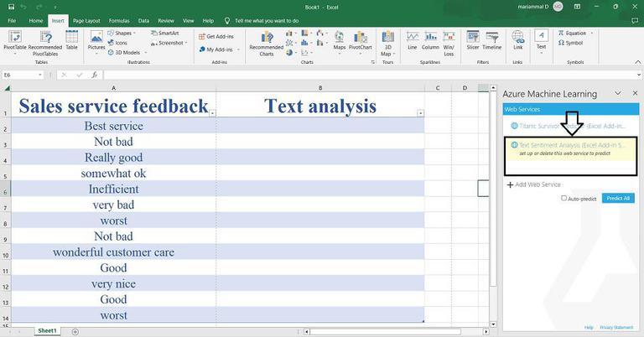Insert a Symbol

click(570, 43)
